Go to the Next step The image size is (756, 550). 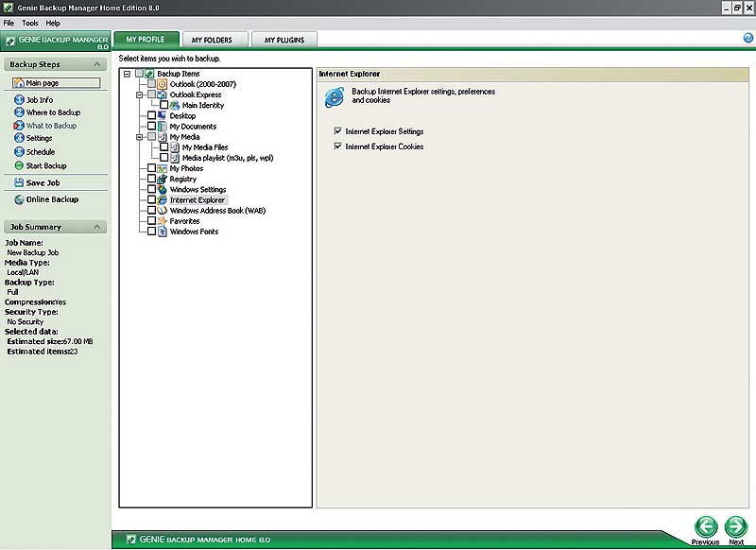(x=736, y=530)
